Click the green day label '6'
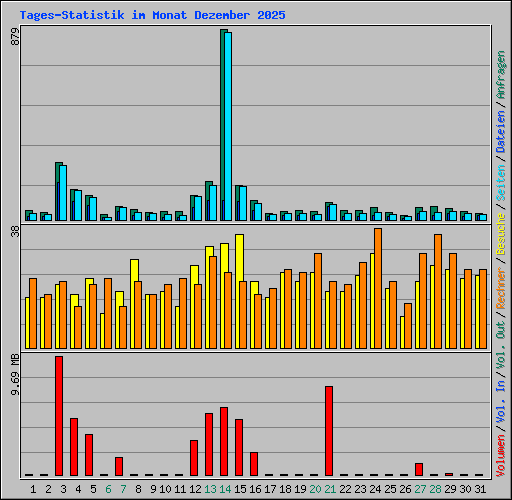The width and height of the screenshot is (512, 500). coord(108,489)
